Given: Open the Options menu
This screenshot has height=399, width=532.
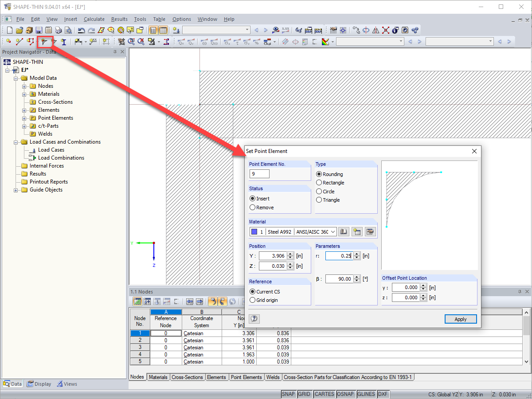Looking at the screenshot, I should tap(182, 19).
